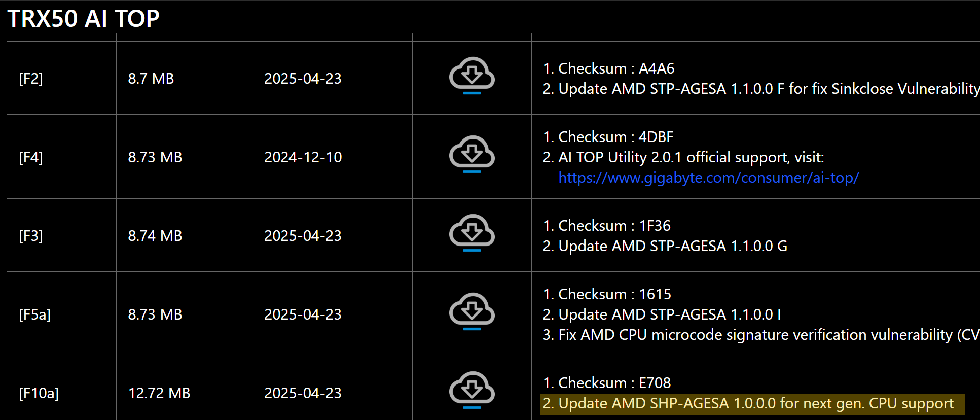Click the [F5a] version label
This screenshot has height=420, width=980.
point(35,314)
